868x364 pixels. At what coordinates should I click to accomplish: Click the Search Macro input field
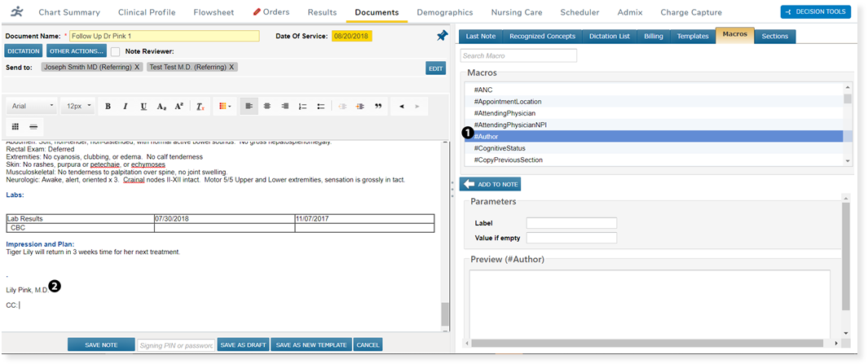518,55
